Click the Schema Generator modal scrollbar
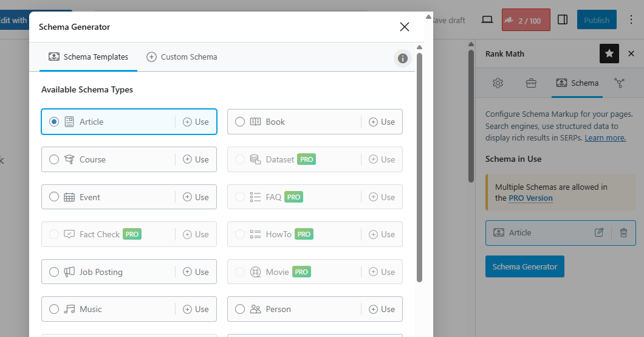This screenshot has height=337, width=644. pyautogui.click(x=419, y=164)
